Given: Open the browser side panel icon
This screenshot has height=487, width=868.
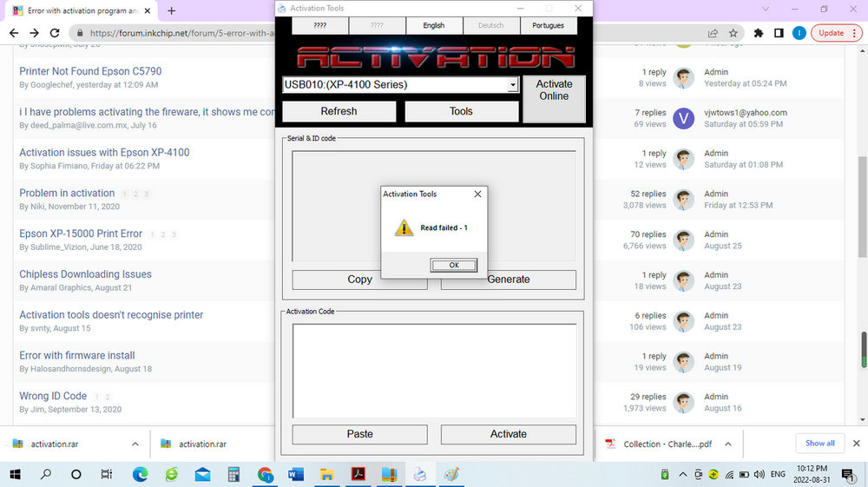Looking at the screenshot, I should [x=779, y=33].
